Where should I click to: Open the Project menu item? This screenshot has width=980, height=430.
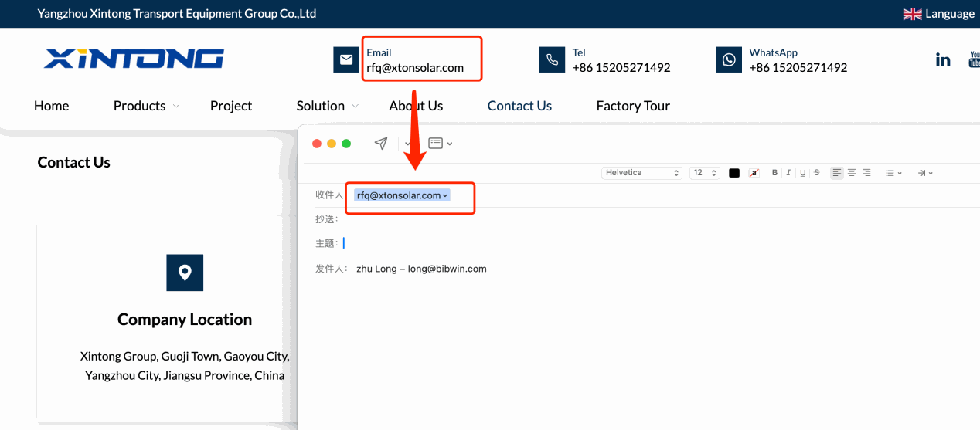coord(231,106)
